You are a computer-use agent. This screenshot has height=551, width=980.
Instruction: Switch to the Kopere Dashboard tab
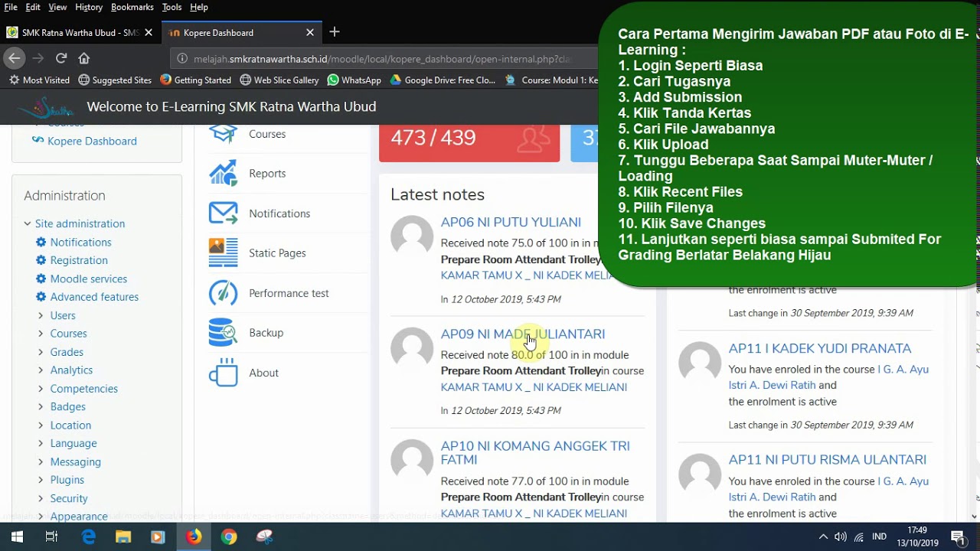tap(241, 33)
